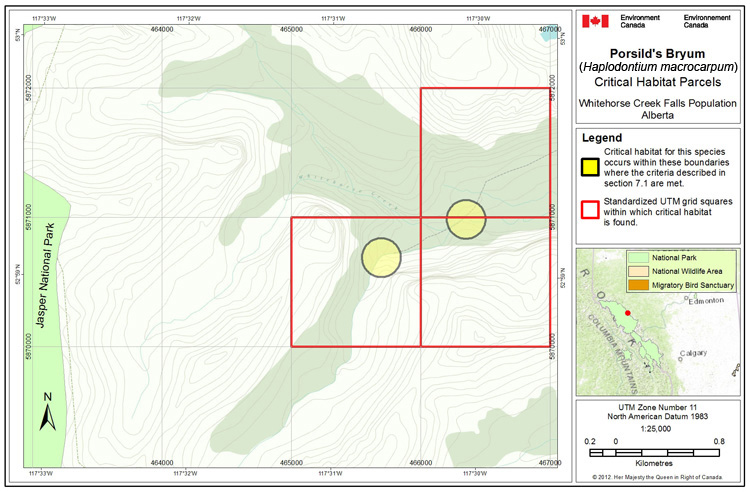This screenshot has height=492, width=750.
Task: Click the red outlined square legend symbol
Action: [x=592, y=209]
